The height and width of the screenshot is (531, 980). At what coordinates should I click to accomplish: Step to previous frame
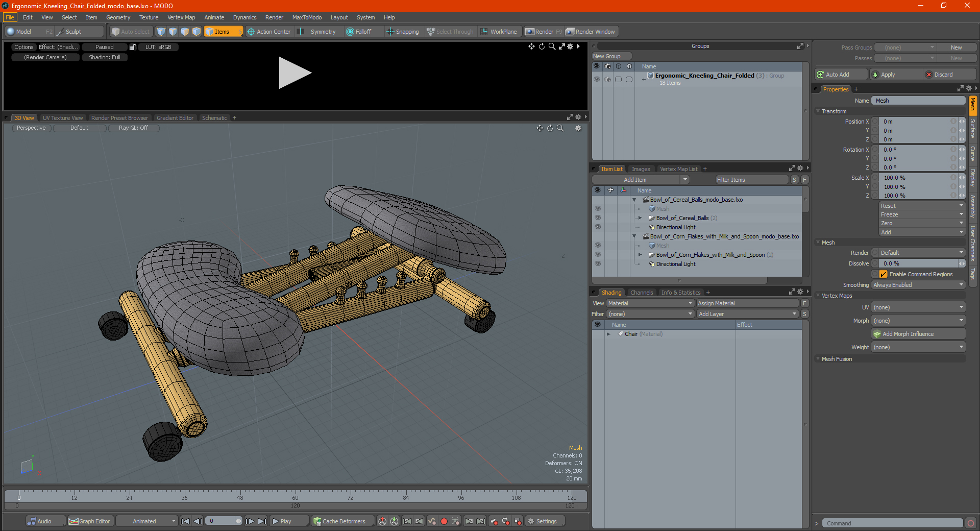tap(198, 521)
